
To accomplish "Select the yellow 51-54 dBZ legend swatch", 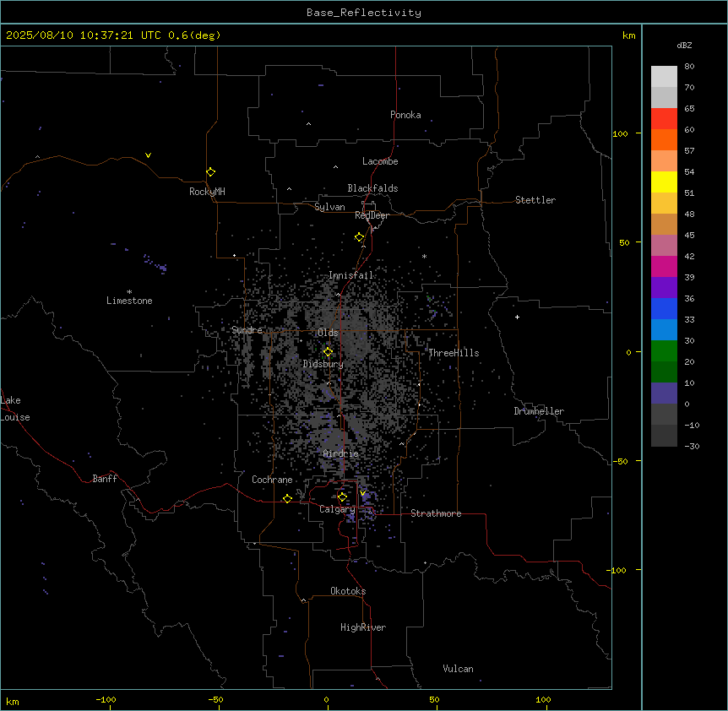I will pyautogui.click(x=664, y=182).
